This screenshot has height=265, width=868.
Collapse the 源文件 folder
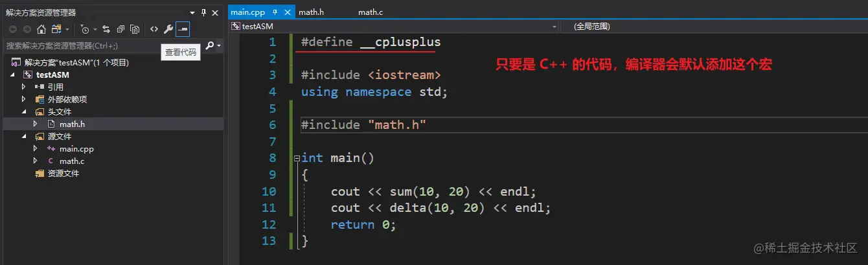(x=24, y=136)
